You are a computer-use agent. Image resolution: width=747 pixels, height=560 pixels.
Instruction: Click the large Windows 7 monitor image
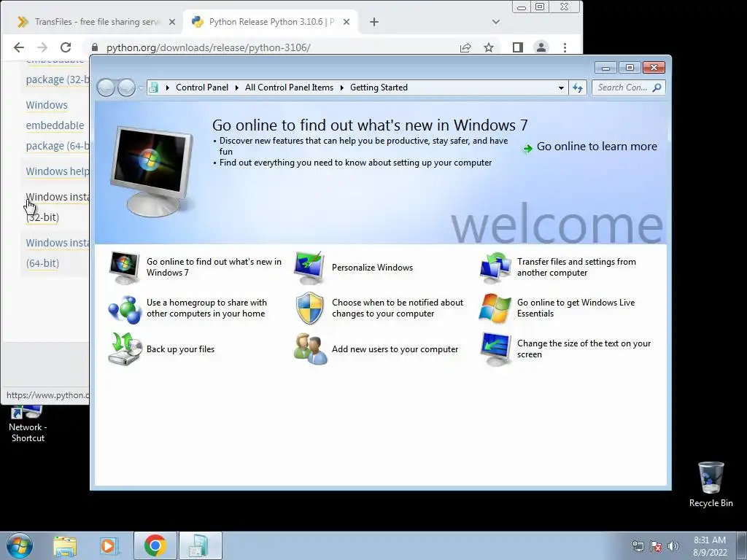click(x=152, y=171)
